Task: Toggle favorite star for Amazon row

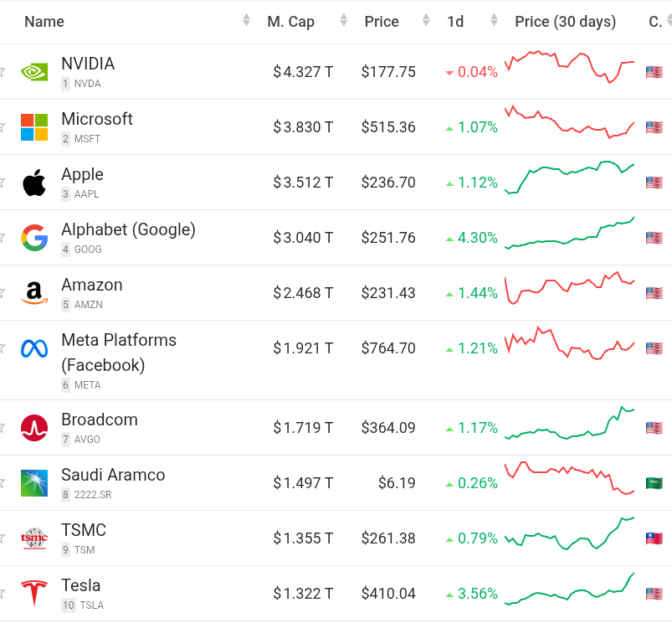Action: pos(3,293)
